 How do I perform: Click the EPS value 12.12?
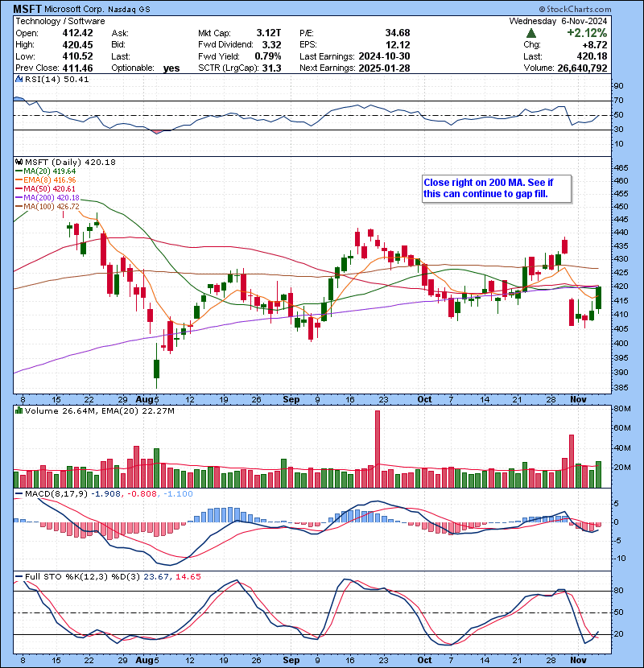coord(398,45)
